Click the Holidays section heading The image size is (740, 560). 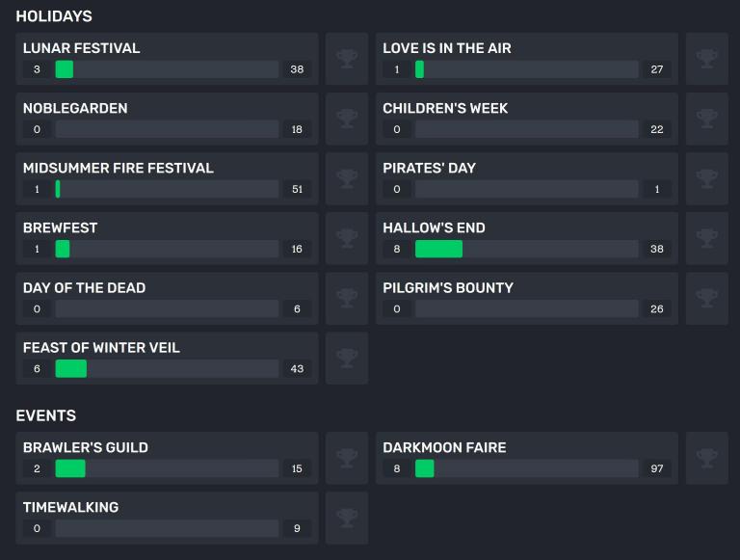click(x=54, y=16)
